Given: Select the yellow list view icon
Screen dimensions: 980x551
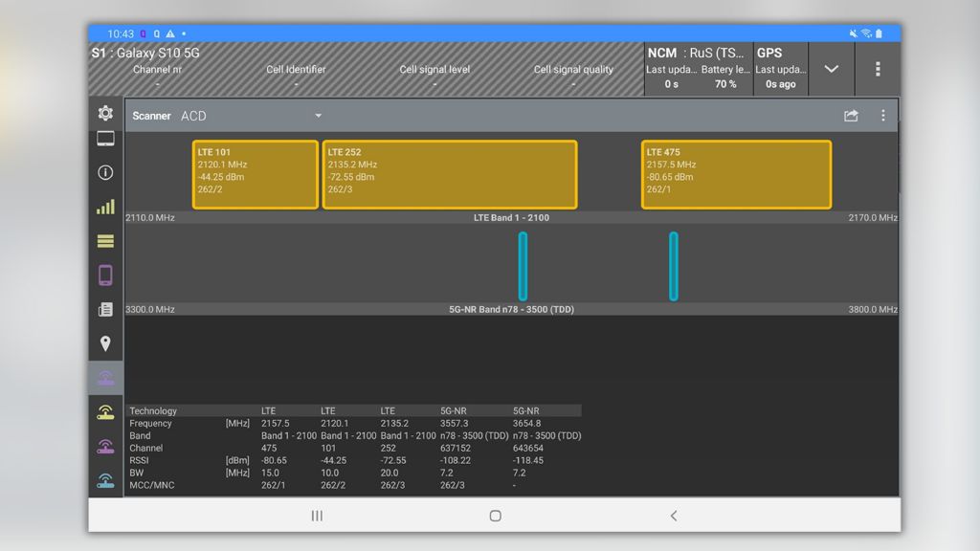Looking at the screenshot, I should click(x=105, y=241).
